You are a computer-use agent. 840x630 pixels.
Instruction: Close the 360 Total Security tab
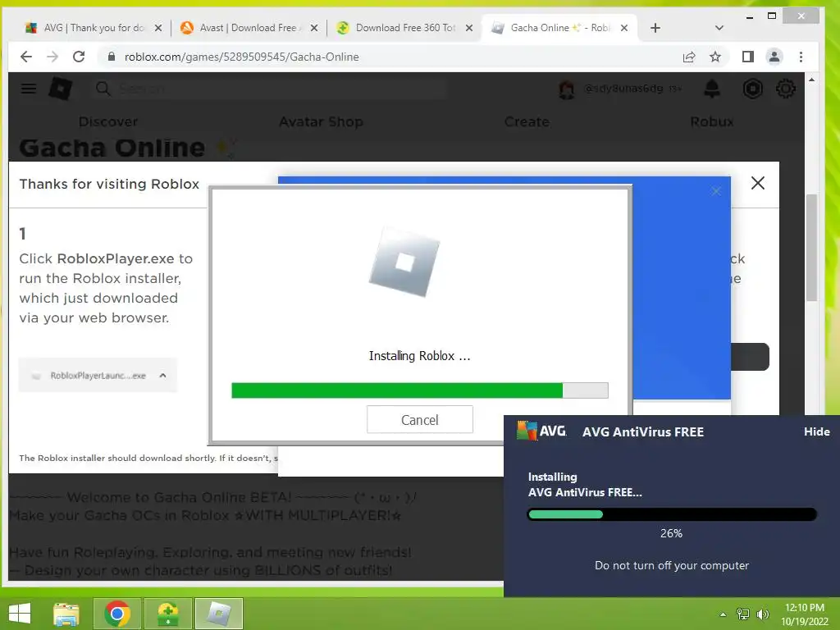coord(469,28)
